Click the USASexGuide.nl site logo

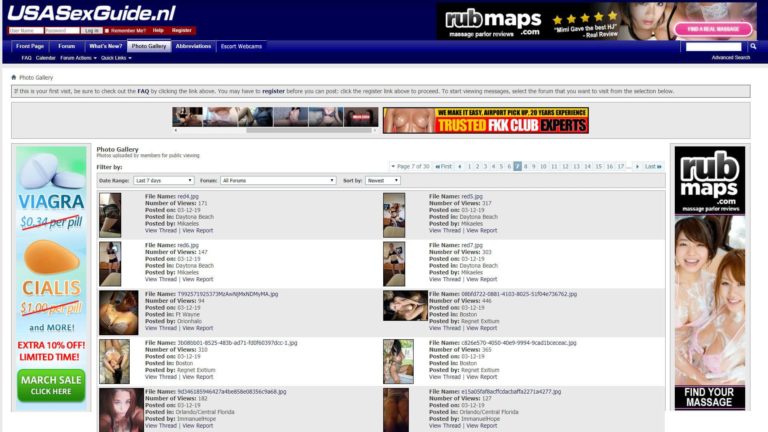tap(92, 13)
